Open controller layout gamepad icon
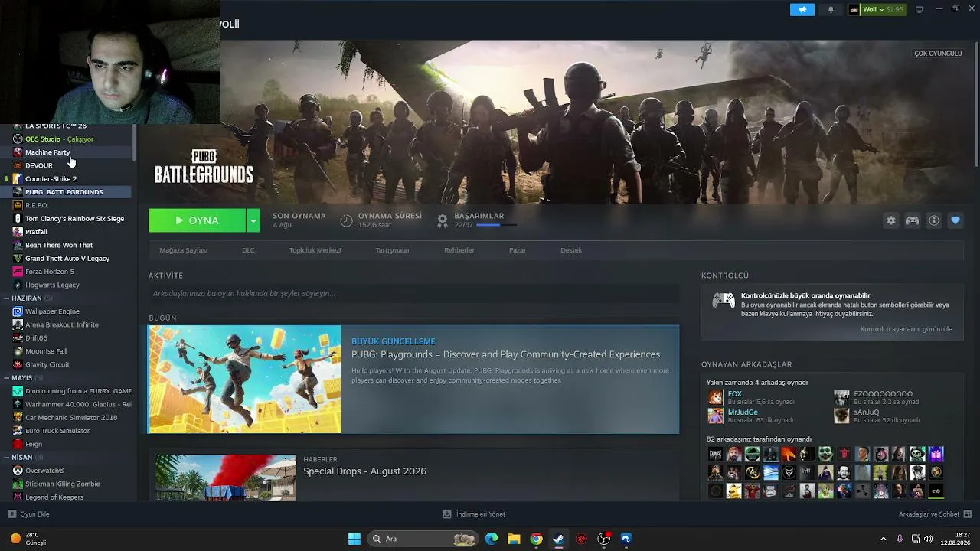980x551 pixels. pyautogui.click(x=913, y=220)
